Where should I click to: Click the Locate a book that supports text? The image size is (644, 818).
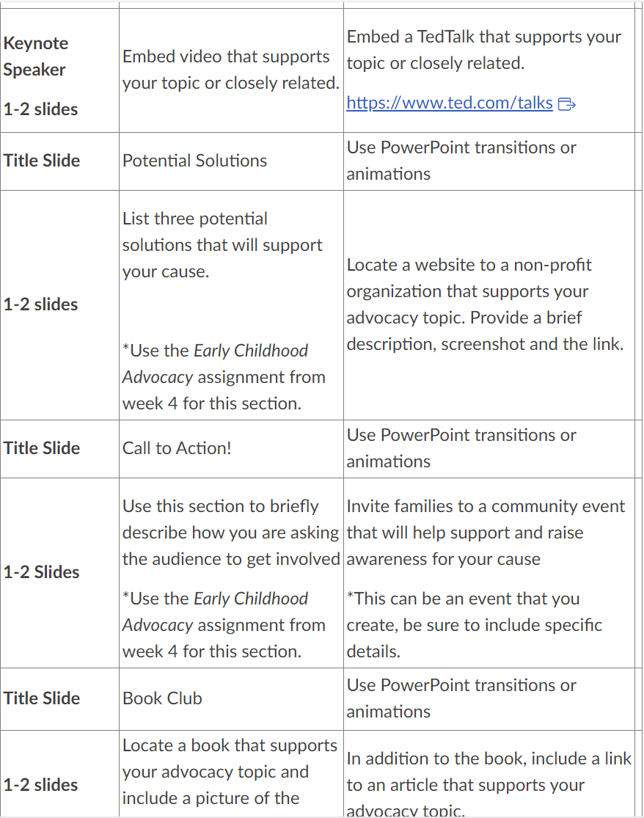click(230, 772)
